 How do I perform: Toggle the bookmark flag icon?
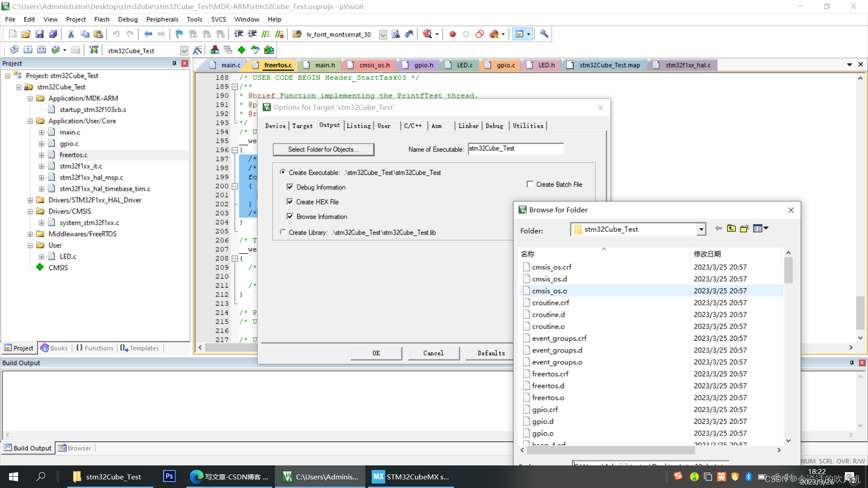point(179,34)
